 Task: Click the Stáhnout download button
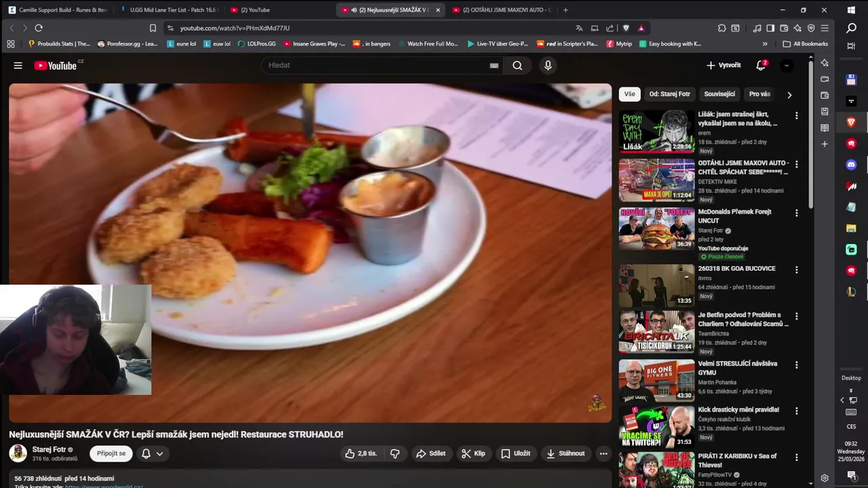point(566,453)
